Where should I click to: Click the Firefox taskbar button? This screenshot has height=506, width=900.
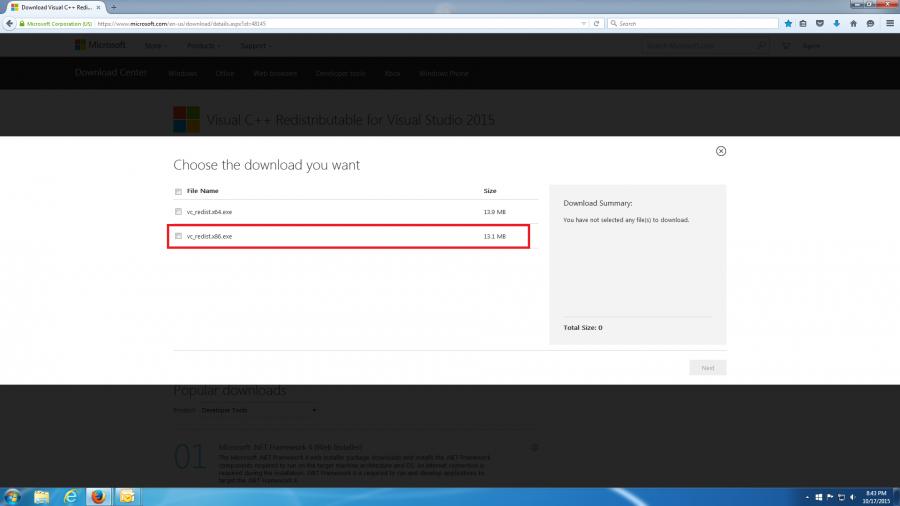(x=98, y=496)
